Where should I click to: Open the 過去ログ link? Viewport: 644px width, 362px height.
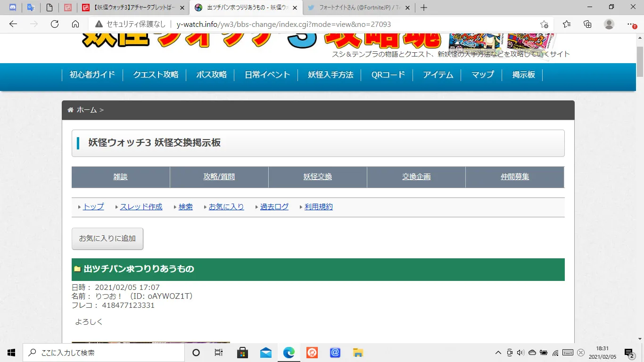point(274,207)
